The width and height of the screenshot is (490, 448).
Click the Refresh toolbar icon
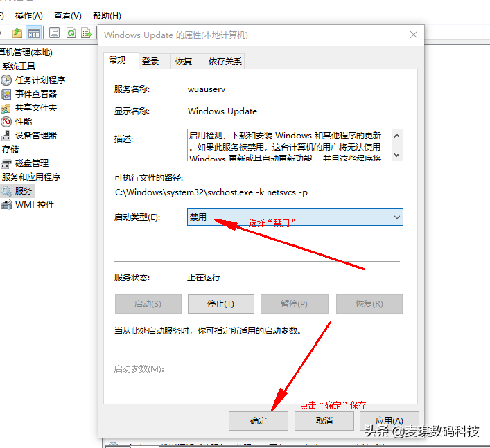(x=71, y=33)
